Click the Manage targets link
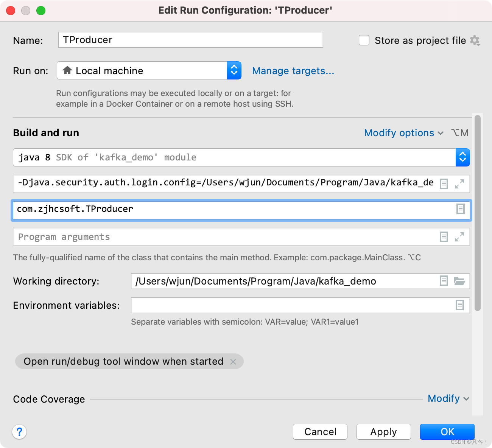 (x=293, y=71)
